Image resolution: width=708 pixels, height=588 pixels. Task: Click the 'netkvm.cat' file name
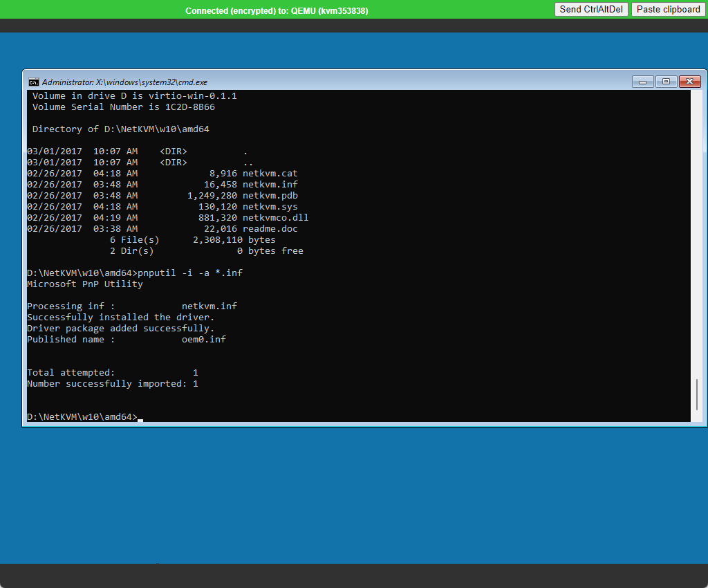[270, 174]
